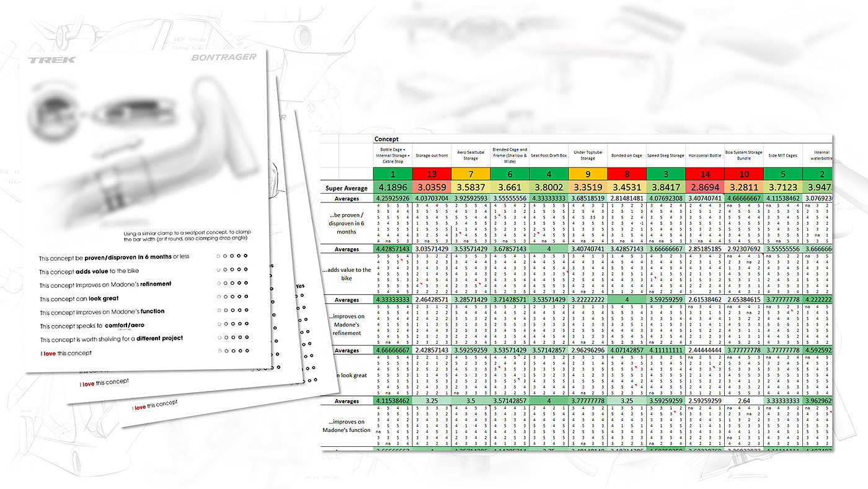The height and width of the screenshot is (489, 868).
Task: Click the 'Boa System Storage Bundle' column header
Action: coord(744,155)
